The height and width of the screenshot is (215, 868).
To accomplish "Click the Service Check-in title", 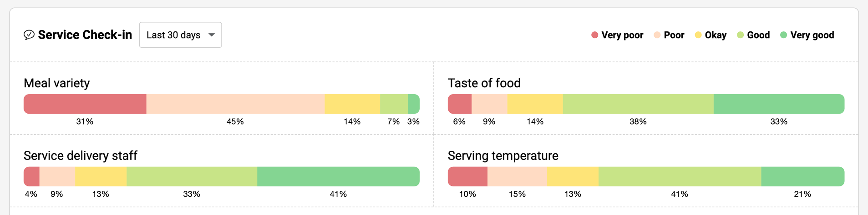I will tap(85, 35).
